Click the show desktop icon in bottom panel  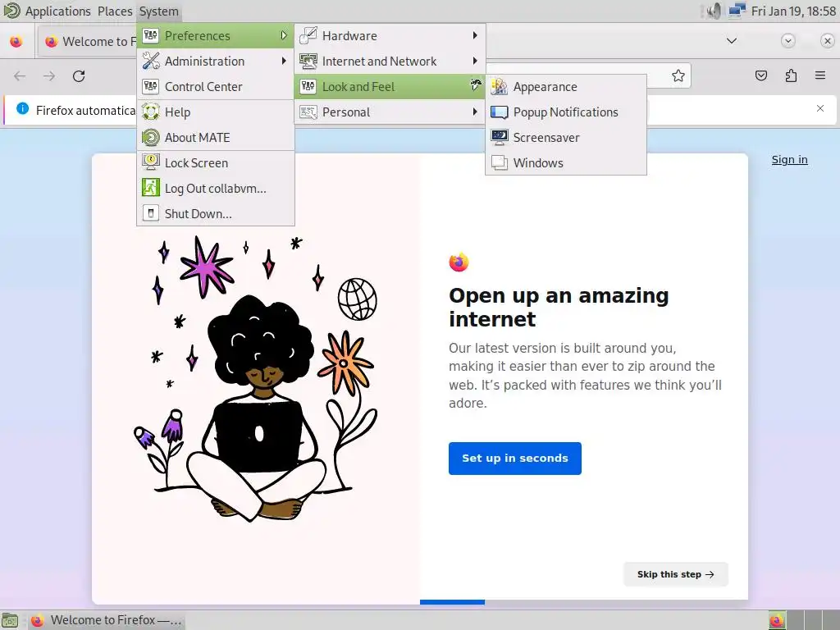[10, 620]
